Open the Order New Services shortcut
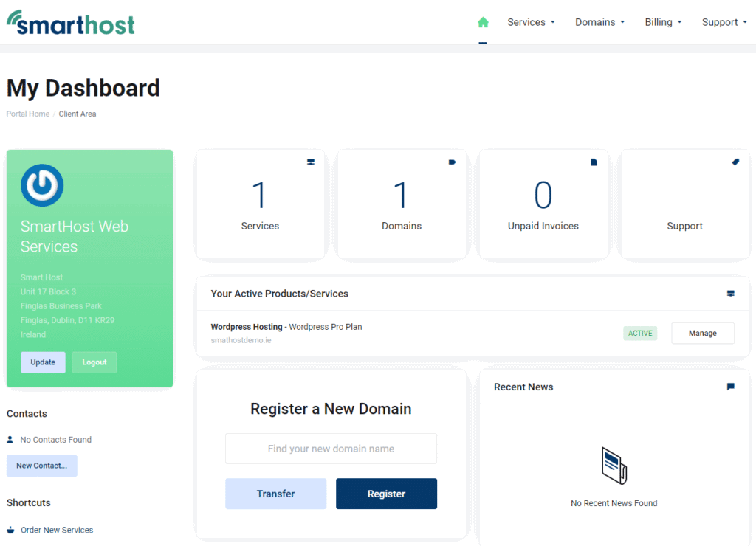Image resolution: width=756 pixels, height=546 pixels. pyautogui.click(x=57, y=530)
